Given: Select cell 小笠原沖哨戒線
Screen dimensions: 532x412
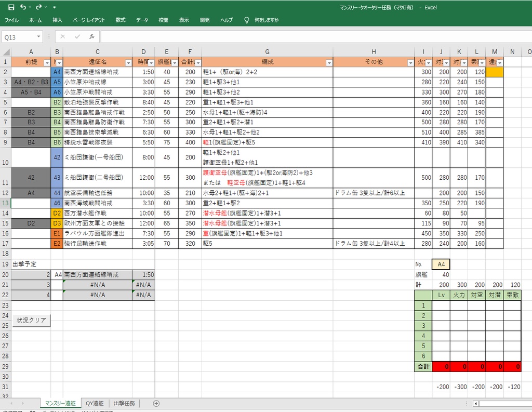Looking at the screenshot, I should [x=97, y=82].
